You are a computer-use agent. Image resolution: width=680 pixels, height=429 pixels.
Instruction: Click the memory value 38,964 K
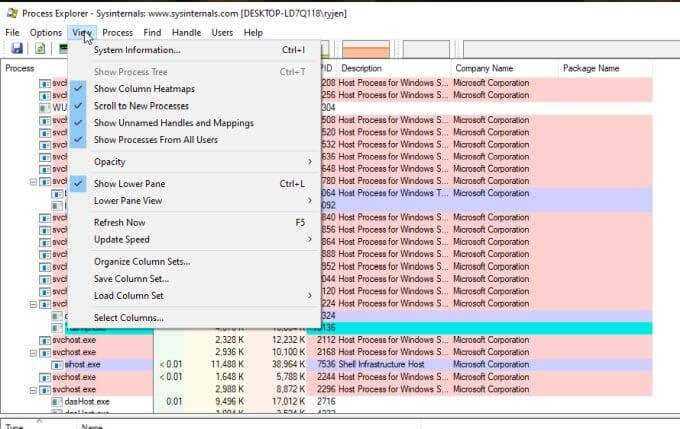pyautogui.click(x=288, y=364)
